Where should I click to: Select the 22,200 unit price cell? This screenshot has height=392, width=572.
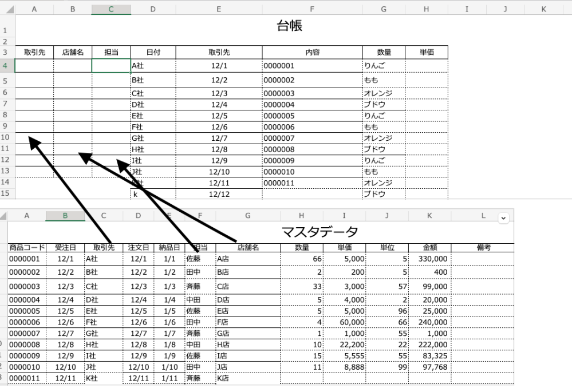pos(344,345)
